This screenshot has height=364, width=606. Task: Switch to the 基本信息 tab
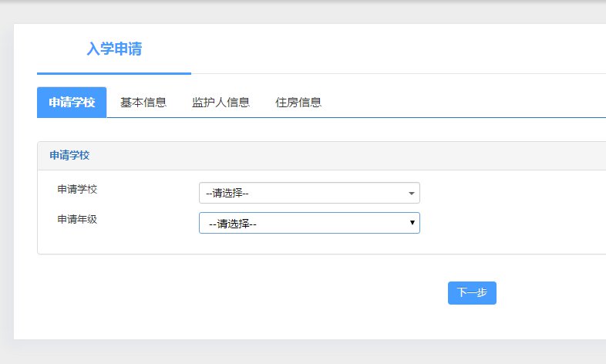tap(143, 103)
